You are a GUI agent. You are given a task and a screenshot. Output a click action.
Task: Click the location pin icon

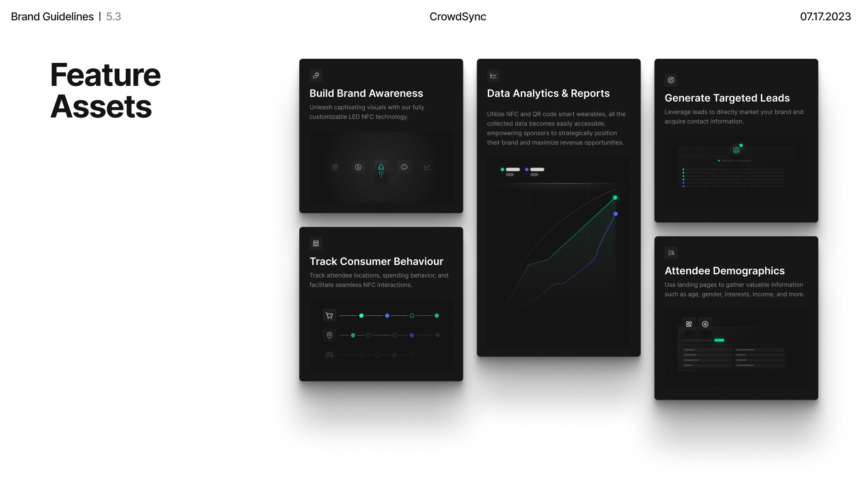coord(330,335)
